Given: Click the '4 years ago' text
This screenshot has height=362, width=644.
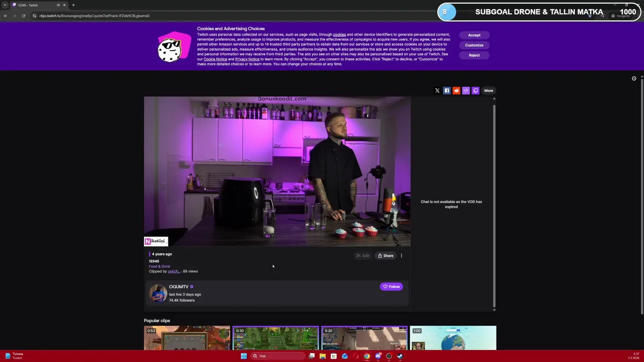Looking at the screenshot, I should [162, 254].
